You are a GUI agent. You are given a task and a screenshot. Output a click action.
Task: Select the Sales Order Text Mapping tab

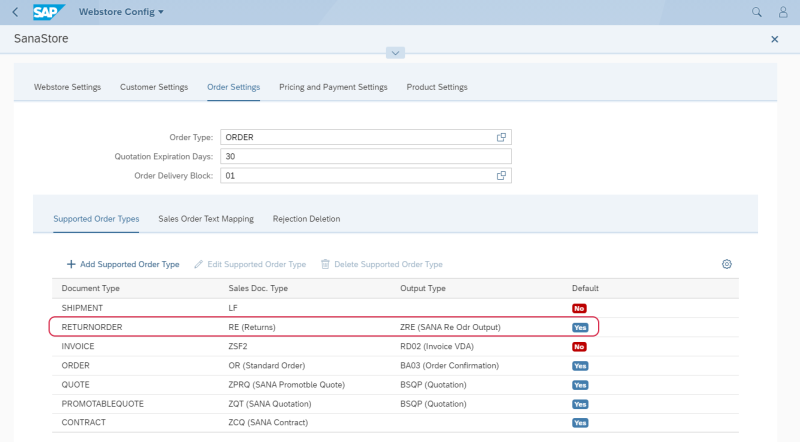tap(206, 218)
